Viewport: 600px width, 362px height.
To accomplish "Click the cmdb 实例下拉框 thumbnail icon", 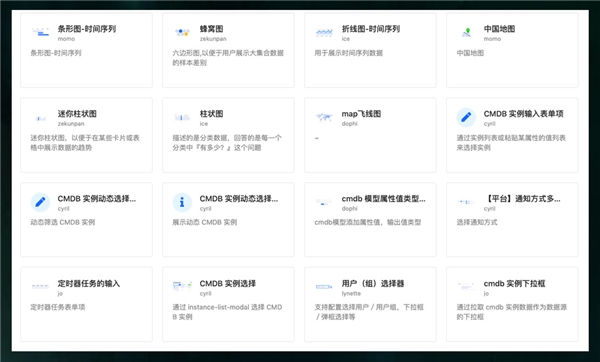I will point(466,286).
